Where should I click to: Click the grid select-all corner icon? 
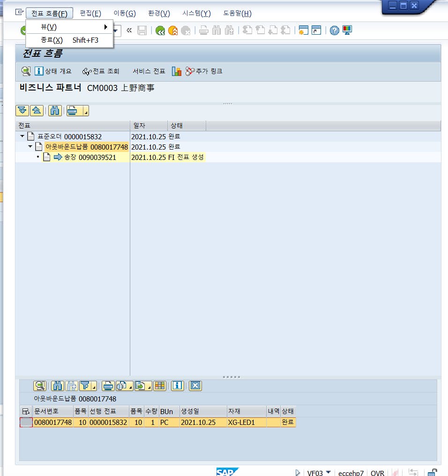pyautogui.click(x=26, y=411)
